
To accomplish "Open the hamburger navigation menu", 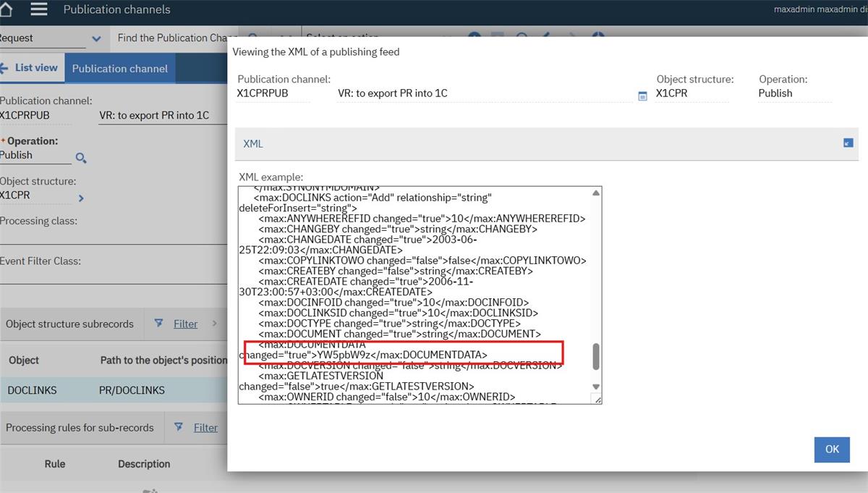I will tap(38, 9).
